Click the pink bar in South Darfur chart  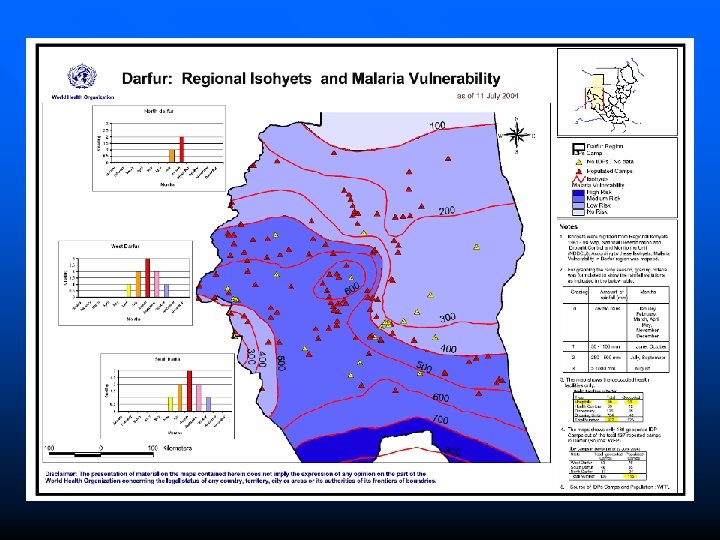point(199,397)
